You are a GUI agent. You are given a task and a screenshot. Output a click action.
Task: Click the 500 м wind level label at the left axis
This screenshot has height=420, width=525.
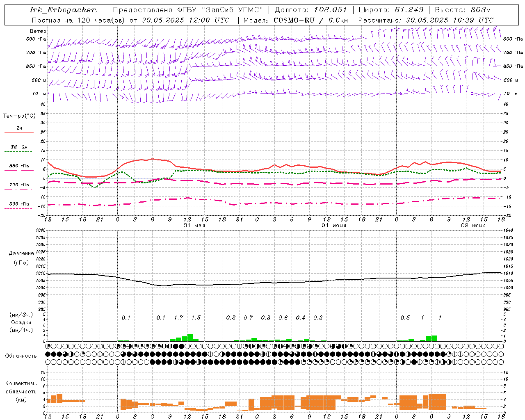(39, 80)
